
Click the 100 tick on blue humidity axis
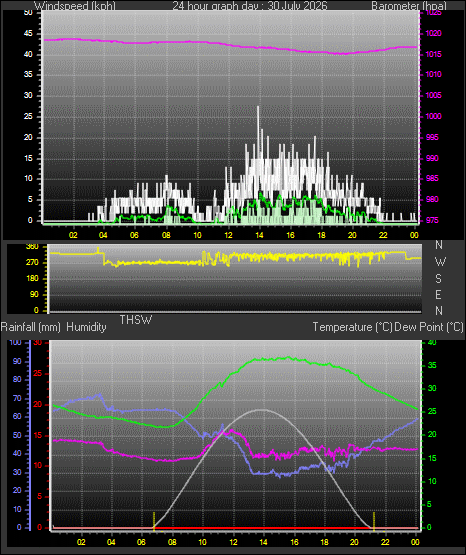(15, 342)
